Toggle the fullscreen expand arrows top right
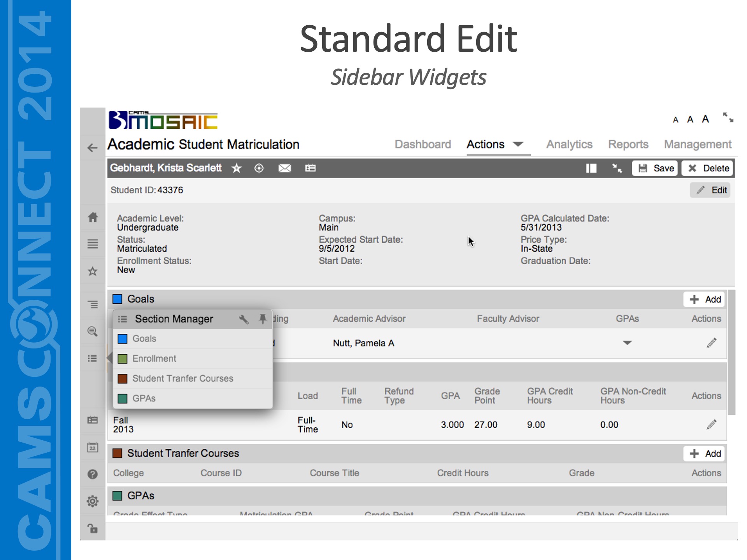747x560 pixels. tap(728, 117)
